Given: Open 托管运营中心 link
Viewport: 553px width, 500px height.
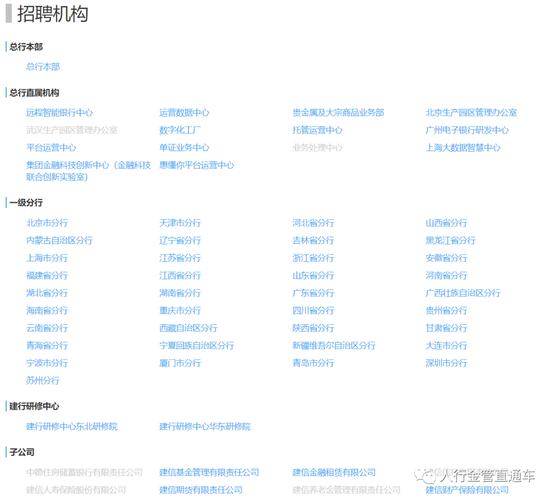Looking at the screenshot, I should (x=317, y=130).
